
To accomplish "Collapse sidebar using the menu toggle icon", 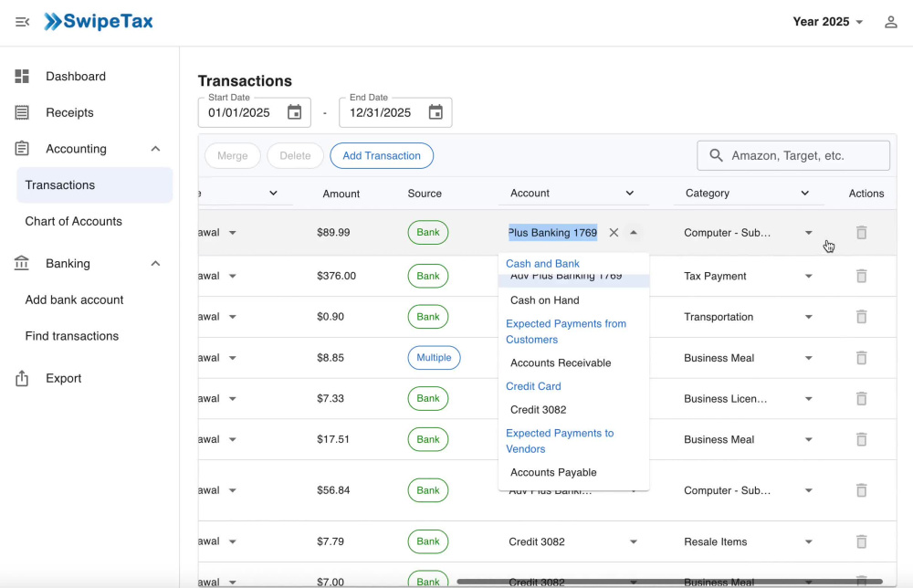I will 22,22.
